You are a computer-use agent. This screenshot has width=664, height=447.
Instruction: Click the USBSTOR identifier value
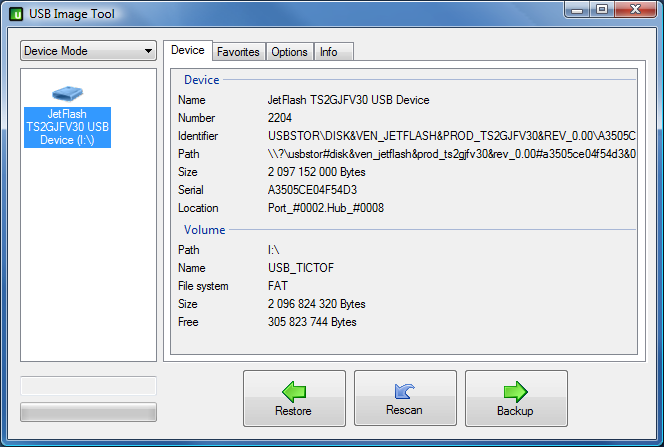click(452, 136)
